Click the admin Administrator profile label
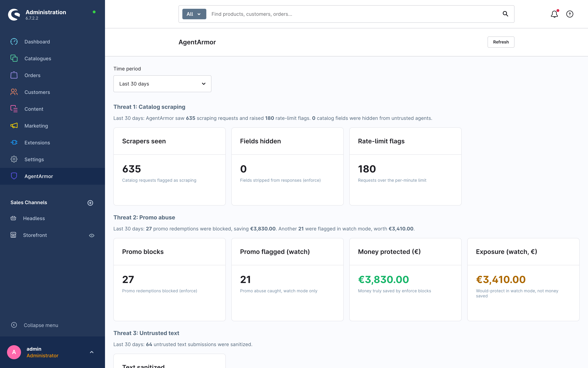 (42, 352)
